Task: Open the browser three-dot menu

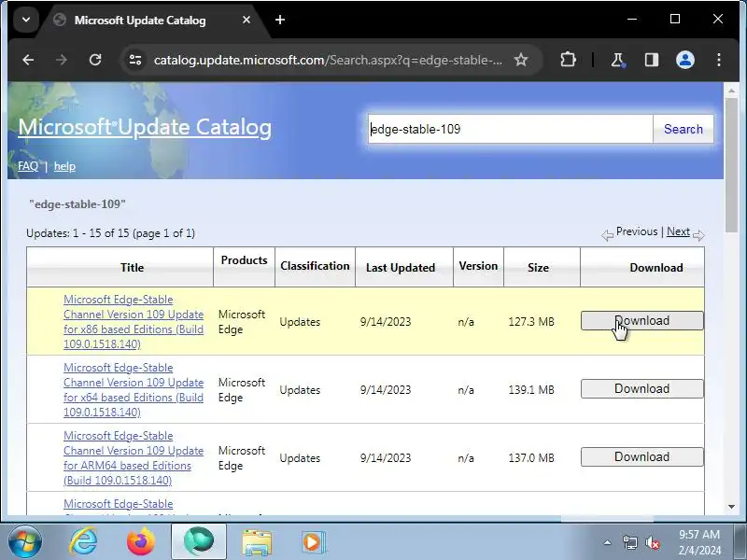Action: click(x=719, y=60)
